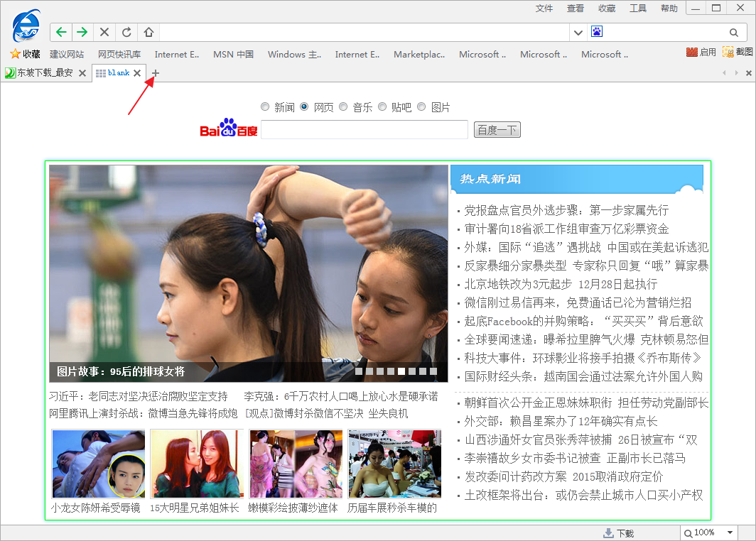Expand the address bar history dropdown

[578, 33]
